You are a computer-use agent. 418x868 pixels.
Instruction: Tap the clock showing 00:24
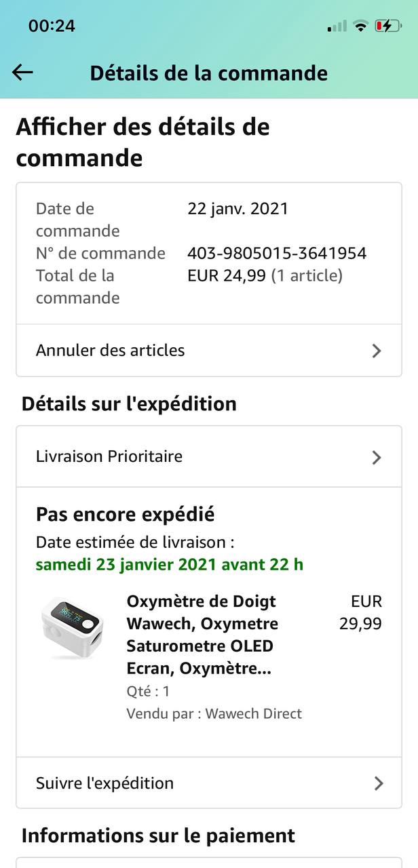point(52,26)
